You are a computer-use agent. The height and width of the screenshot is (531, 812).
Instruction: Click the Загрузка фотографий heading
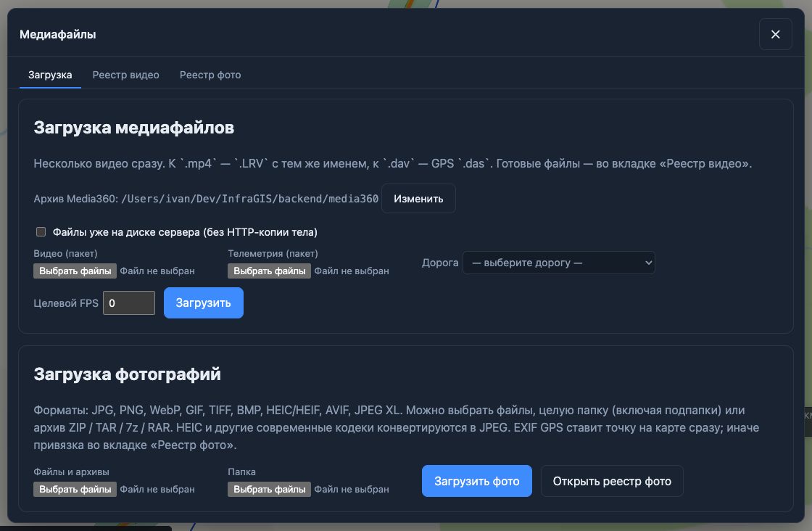click(x=127, y=374)
